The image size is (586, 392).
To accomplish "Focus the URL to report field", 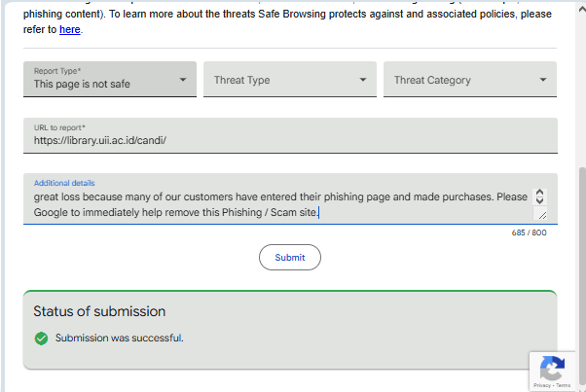I will (290, 139).
